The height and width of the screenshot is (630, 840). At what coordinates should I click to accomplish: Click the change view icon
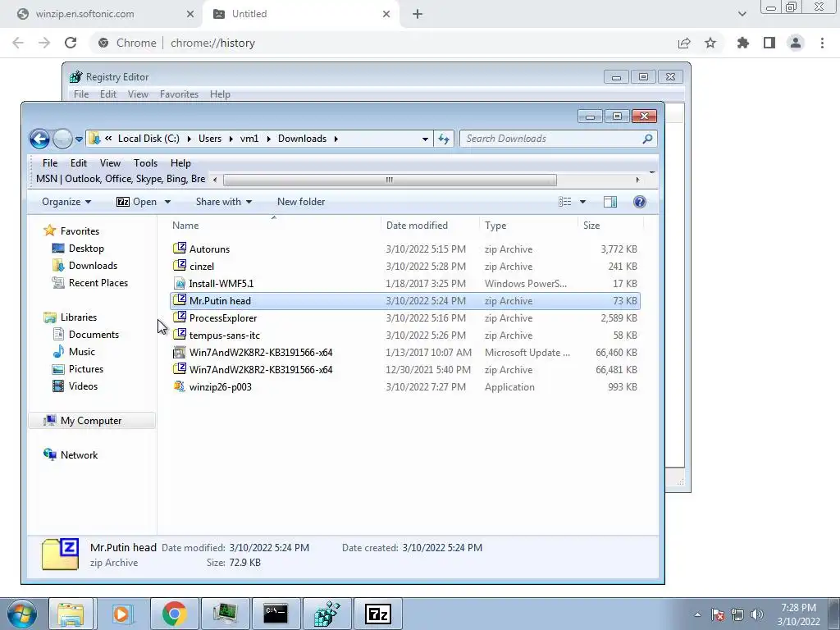click(x=564, y=202)
